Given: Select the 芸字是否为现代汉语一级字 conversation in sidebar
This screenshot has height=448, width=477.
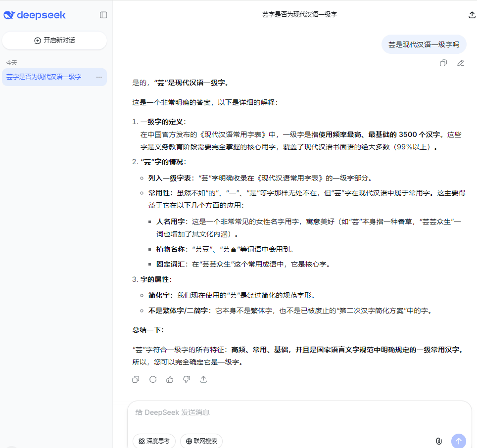Looking at the screenshot, I should point(45,77).
